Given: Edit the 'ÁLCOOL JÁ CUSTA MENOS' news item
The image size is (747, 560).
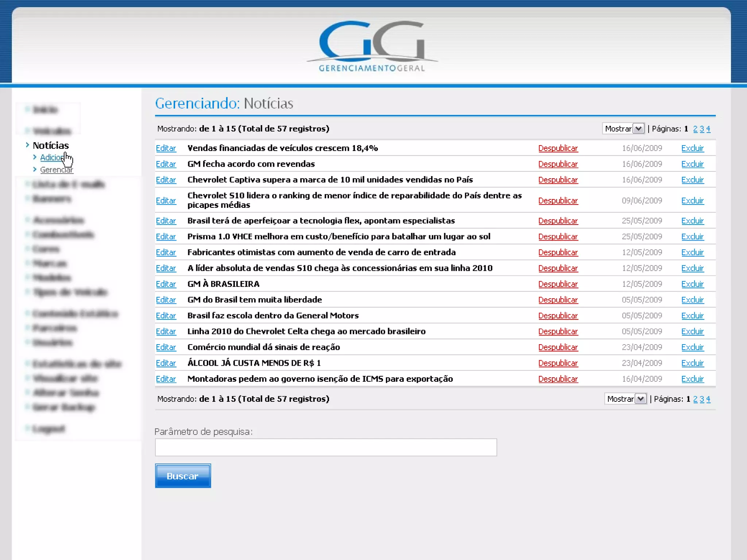Looking at the screenshot, I should click(x=166, y=363).
